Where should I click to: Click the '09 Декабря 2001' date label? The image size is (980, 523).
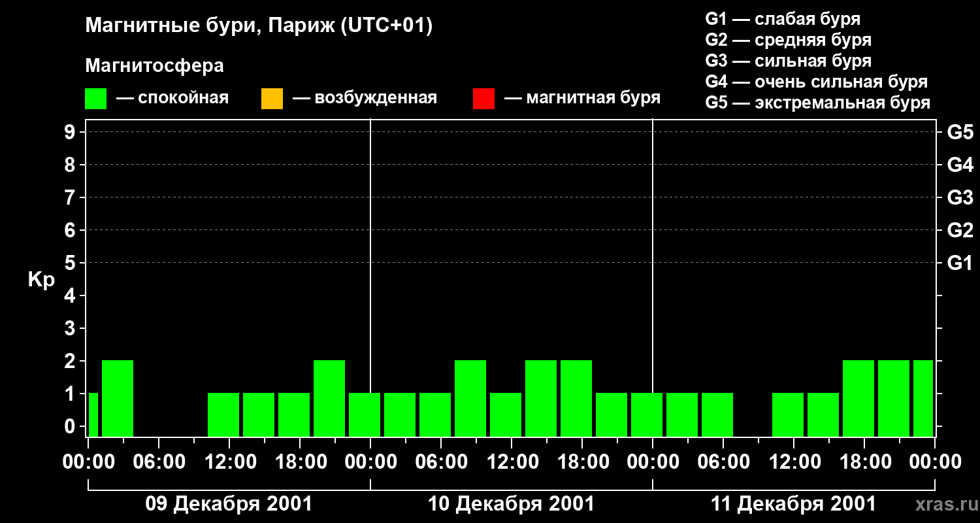point(229,504)
